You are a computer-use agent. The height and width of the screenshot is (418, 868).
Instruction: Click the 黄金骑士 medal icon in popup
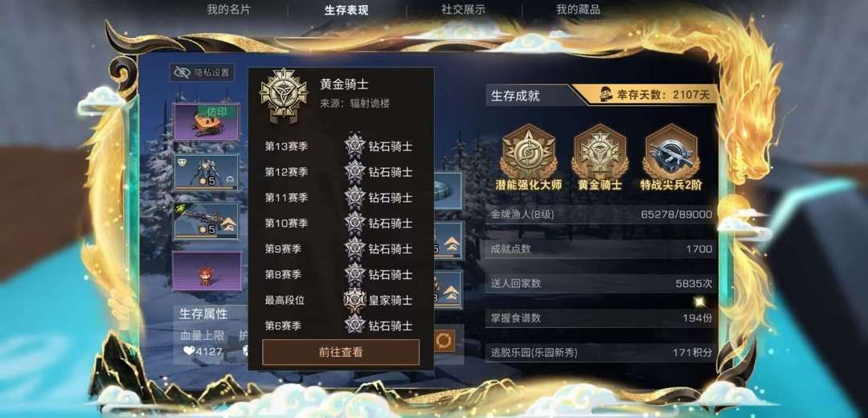pyautogui.click(x=284, y=95)
